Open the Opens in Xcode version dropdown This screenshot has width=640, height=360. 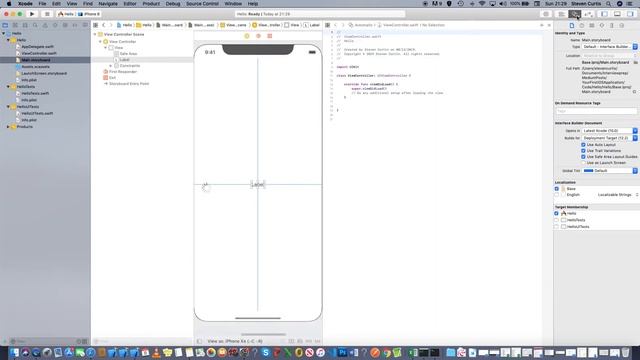point(609,131)
